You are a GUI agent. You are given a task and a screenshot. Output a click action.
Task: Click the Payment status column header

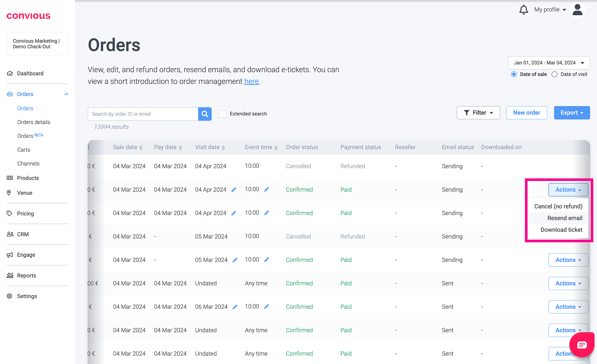tap(361, 147)
